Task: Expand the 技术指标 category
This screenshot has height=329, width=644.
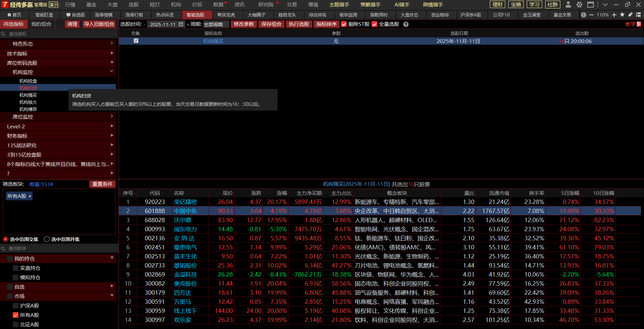Action: [59, 53]
